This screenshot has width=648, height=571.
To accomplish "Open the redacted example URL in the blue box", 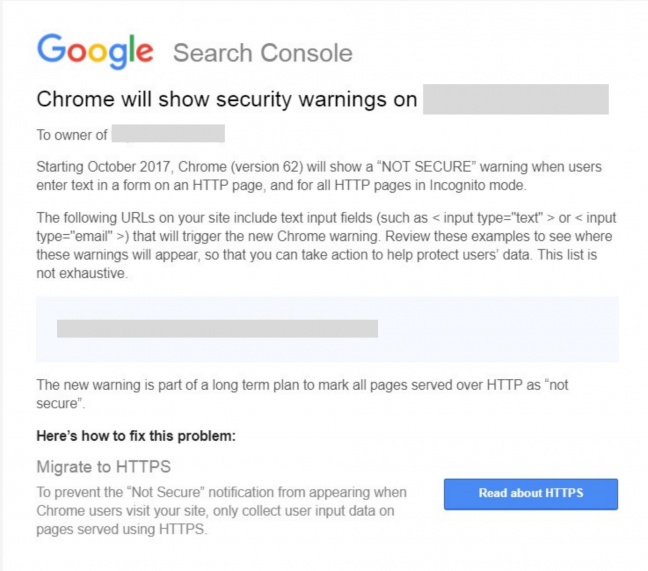I will (x=217, y=328).
